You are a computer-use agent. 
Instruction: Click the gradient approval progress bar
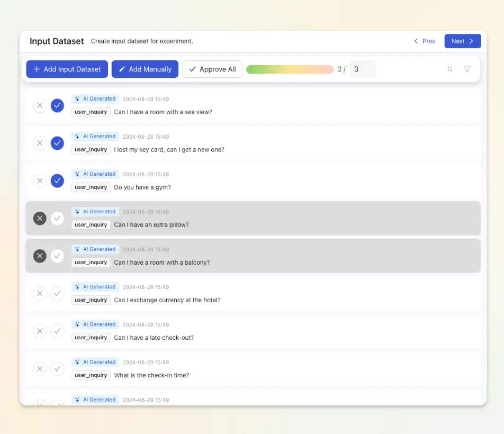pyautogui.click(x=290, y=69)
